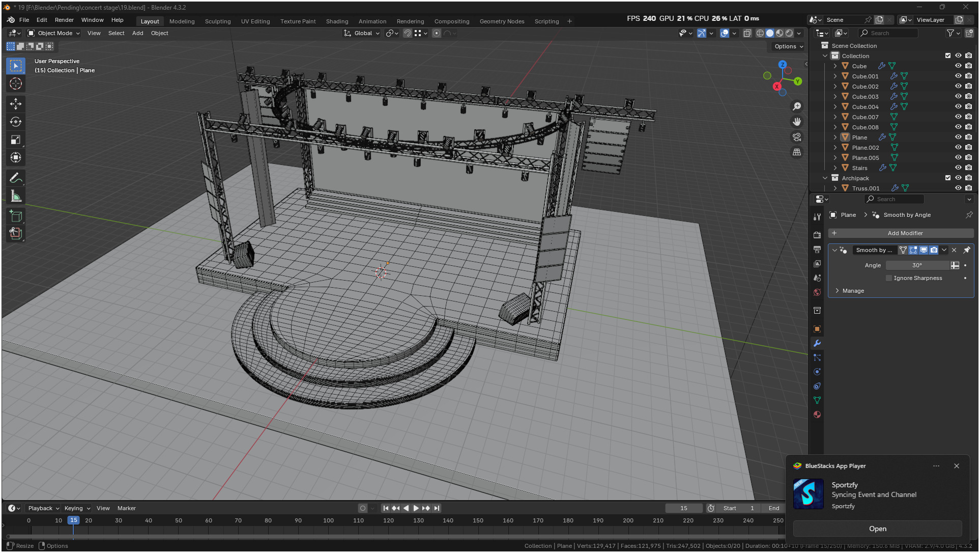Hide Cube.004 in the outliner

pyautogui.click(x=958, y=106)
